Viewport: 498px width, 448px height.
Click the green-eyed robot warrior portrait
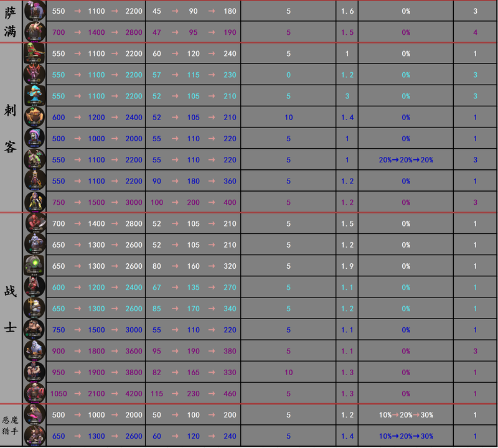click(34, 266)
